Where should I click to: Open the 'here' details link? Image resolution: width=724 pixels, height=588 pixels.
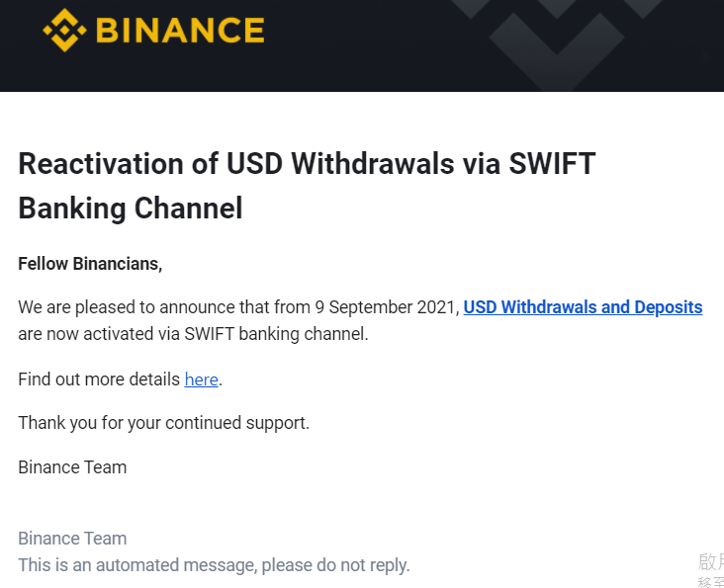202,379
